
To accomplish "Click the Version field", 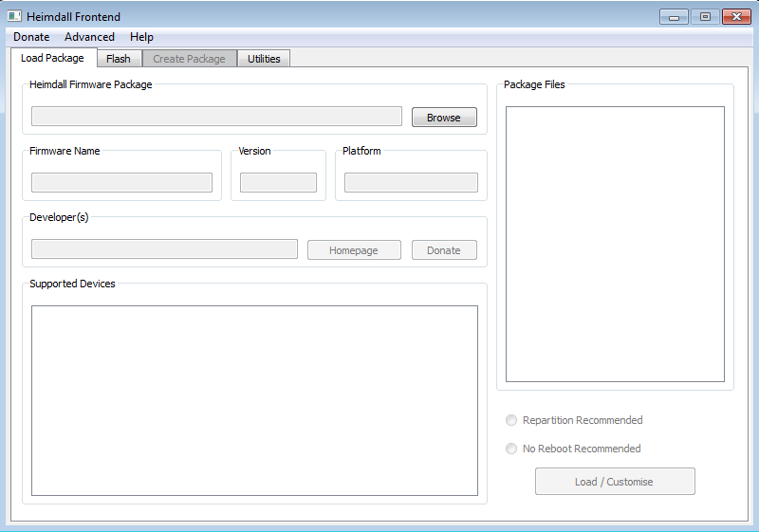I will (278, 182).
